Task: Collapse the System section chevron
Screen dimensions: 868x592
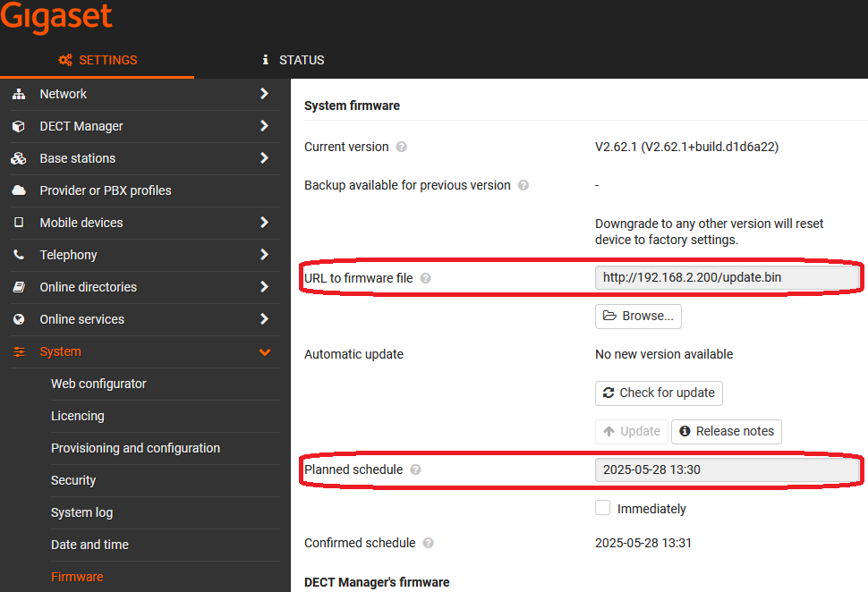Action: (265, 351)
